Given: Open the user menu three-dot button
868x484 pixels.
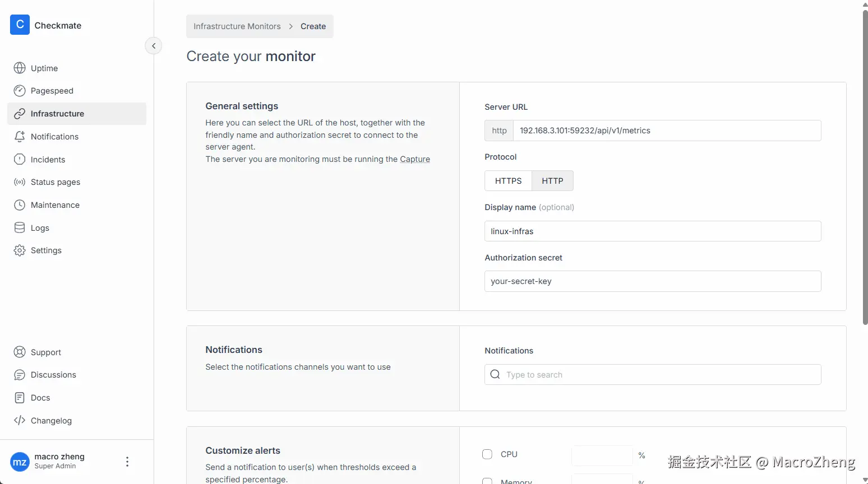Looking at the screenshot, I should click(127, 462).
